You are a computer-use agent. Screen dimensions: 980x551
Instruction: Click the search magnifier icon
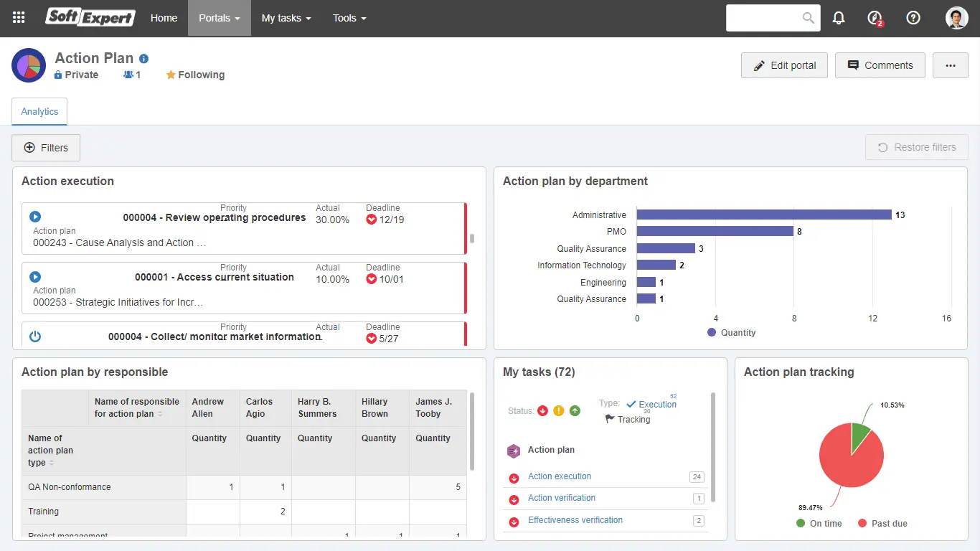point(809,18)
